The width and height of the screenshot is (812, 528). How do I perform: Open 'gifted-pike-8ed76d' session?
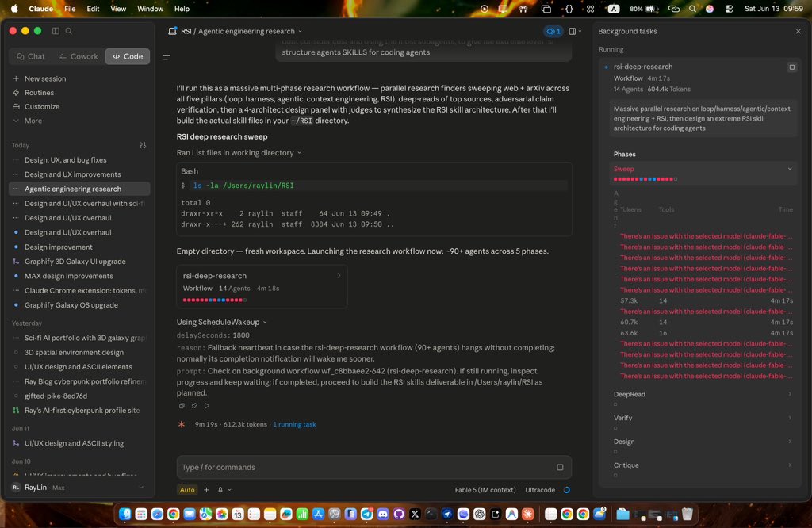pos(80,396)
